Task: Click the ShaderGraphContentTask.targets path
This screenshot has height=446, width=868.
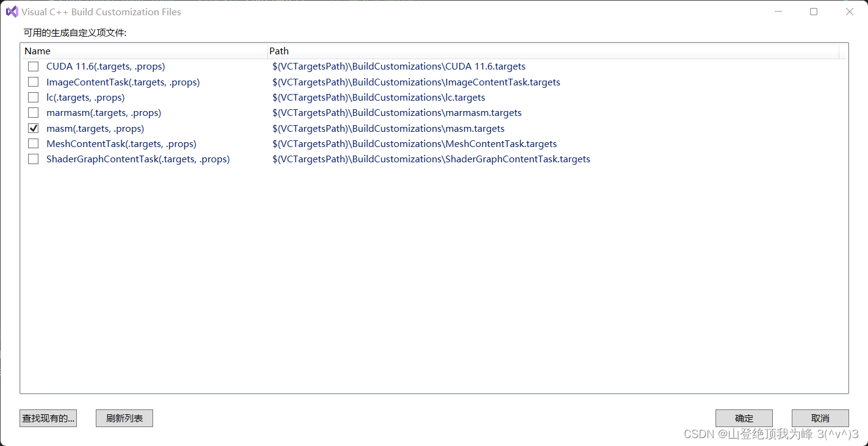Action: 431,159
